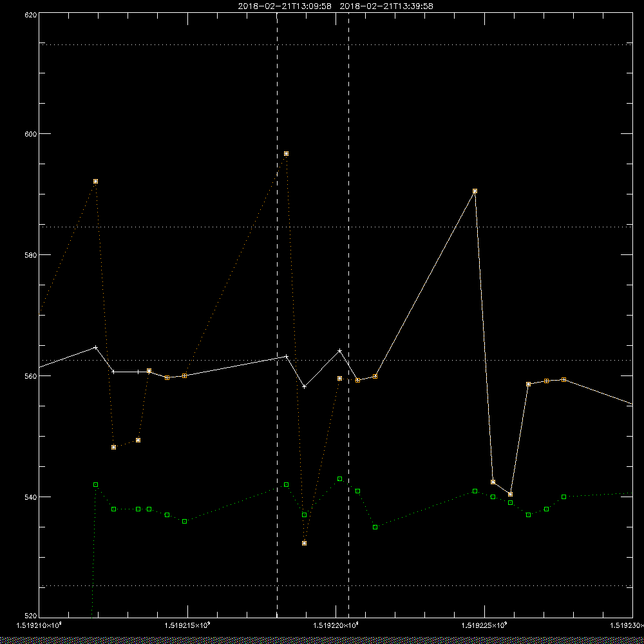Click the end timestamp 2018-02-21T13:39:58 in title
The image size is (644, 644).
(386, 6)
